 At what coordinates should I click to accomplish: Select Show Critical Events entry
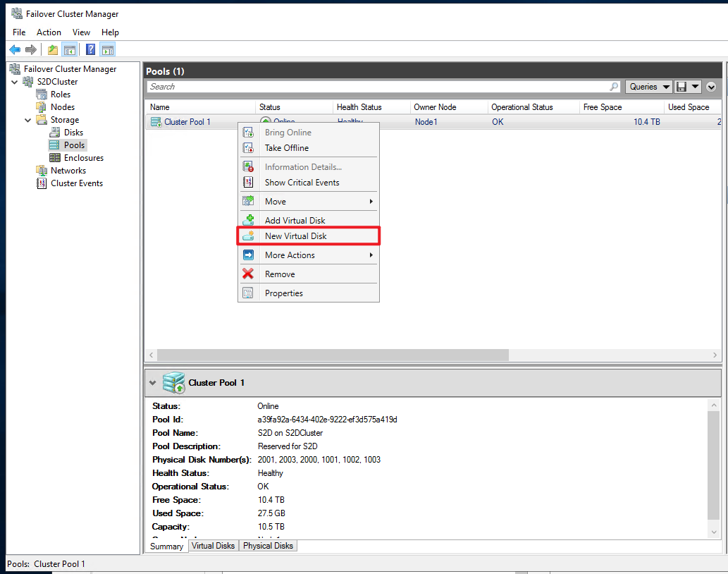(x=308, y=183)
